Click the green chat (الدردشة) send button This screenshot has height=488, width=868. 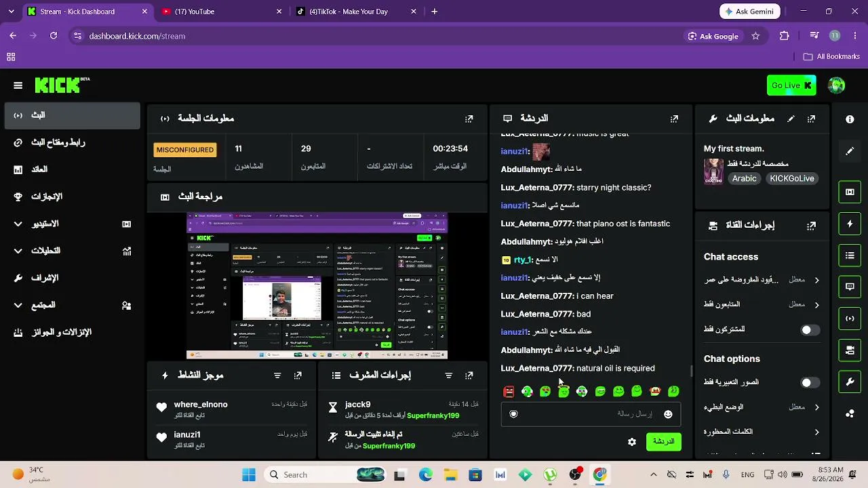click(x=664, y=442)
